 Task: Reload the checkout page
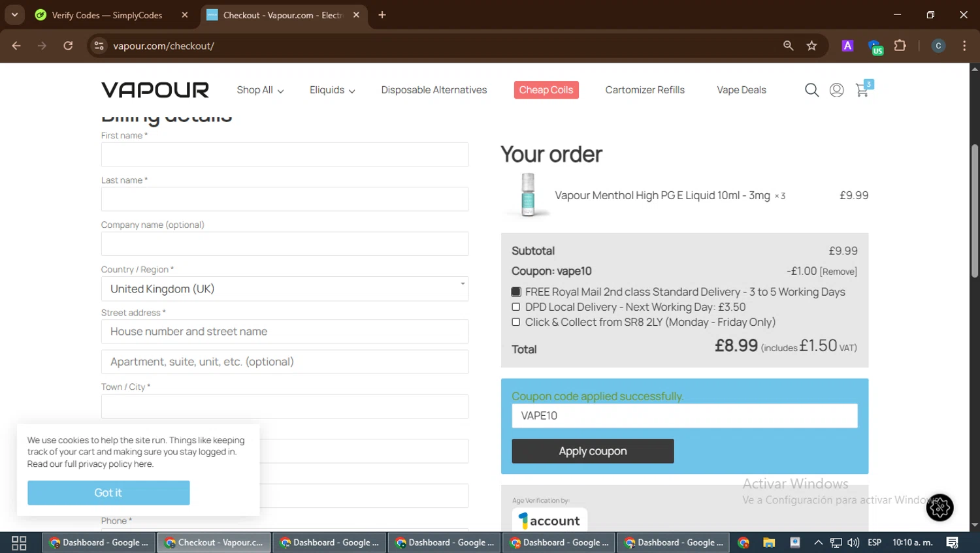tap(68, 46)
